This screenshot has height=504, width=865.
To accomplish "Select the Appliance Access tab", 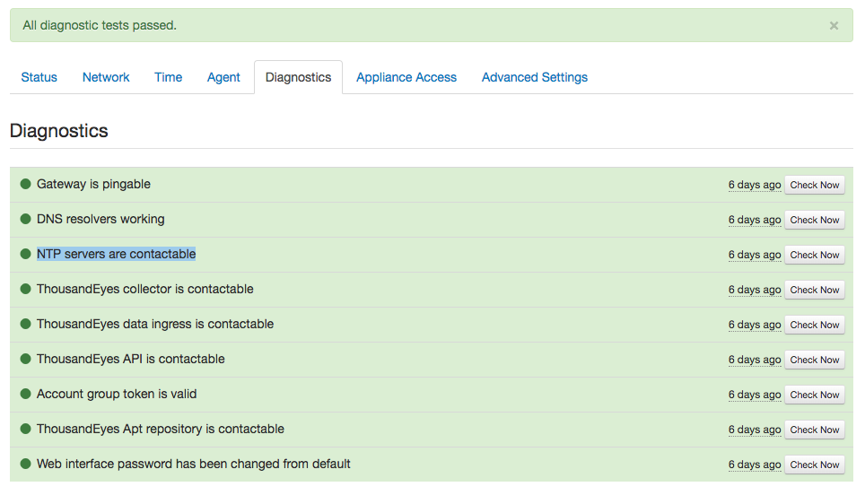I will [x=406, y=77].
